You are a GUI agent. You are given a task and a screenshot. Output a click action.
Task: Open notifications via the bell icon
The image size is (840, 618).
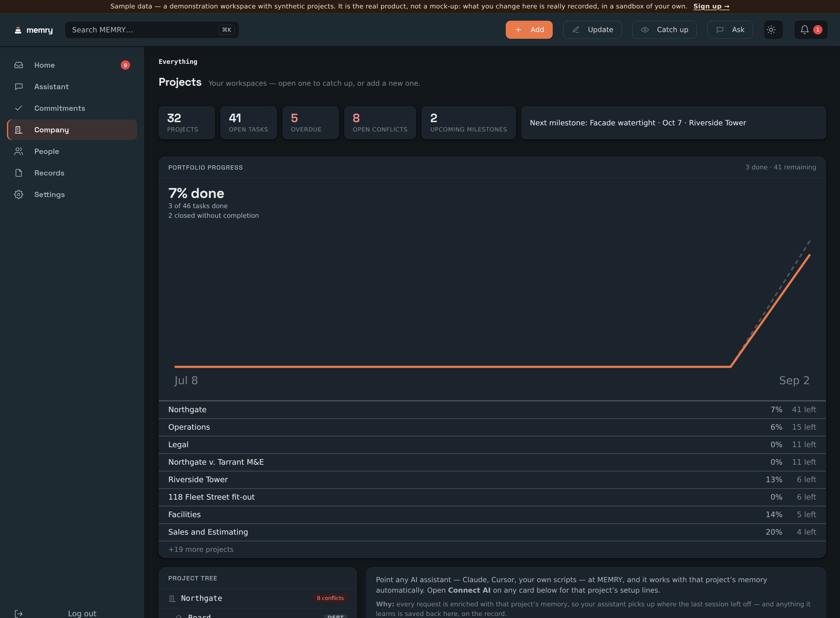(x=804, y=29)
